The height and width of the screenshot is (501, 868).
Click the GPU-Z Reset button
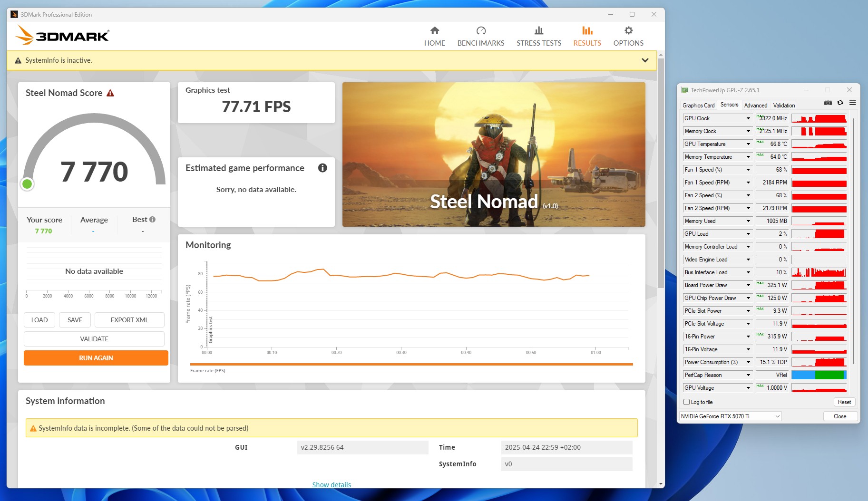point(844,402)
